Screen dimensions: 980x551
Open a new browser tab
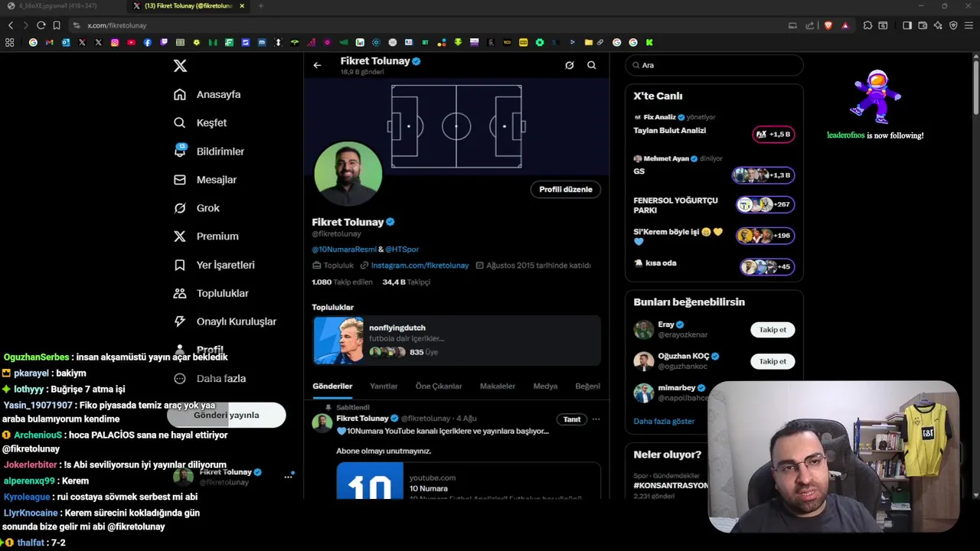(260, 6)
